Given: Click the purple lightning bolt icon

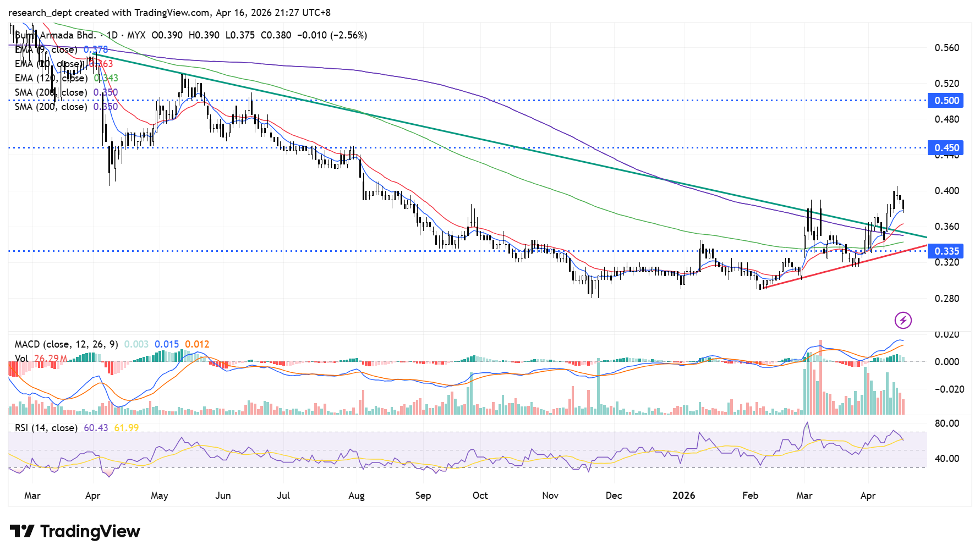Looking at the screenshot, I should click(x=903, y=320).
